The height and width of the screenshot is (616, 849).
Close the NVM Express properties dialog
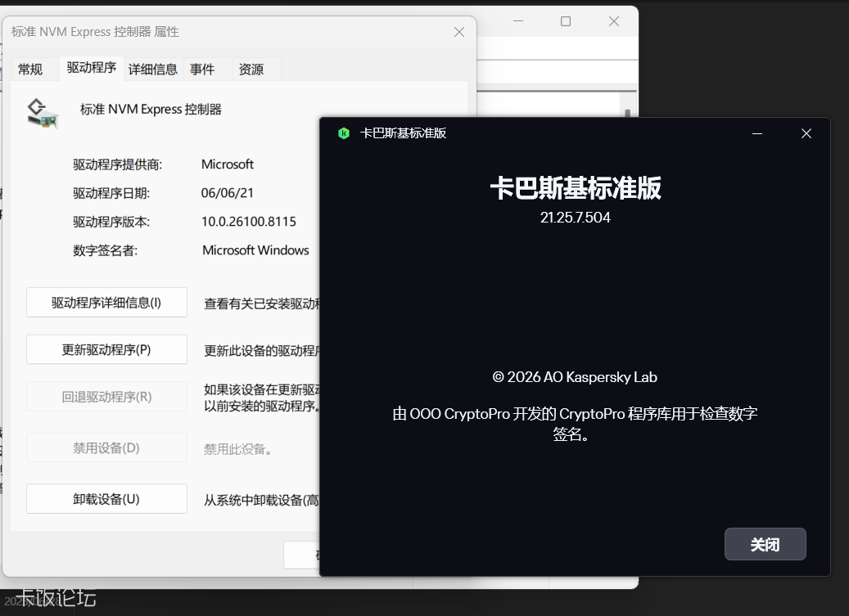459,32
